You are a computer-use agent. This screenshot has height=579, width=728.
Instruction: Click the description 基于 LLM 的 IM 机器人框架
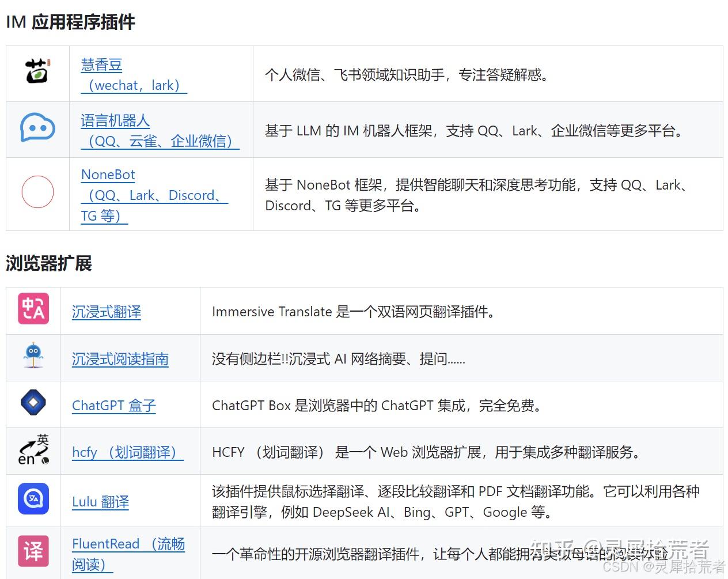click(x=475, y=131)
